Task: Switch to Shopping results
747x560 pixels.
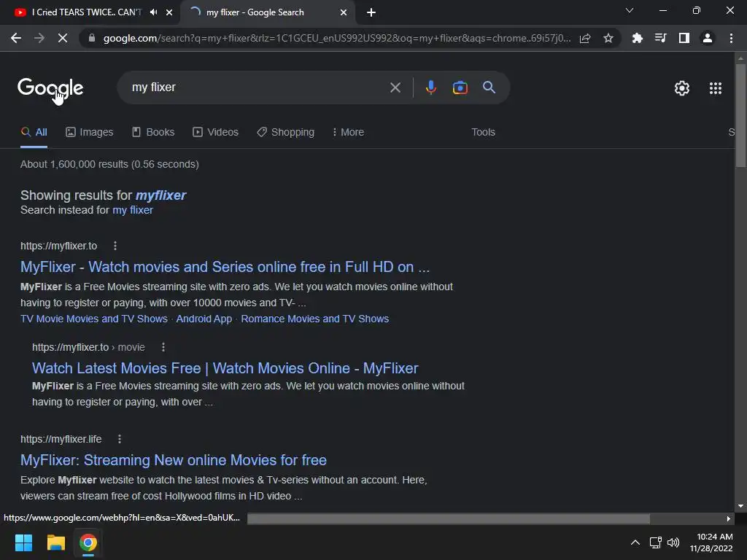Action: pos(285,132)
